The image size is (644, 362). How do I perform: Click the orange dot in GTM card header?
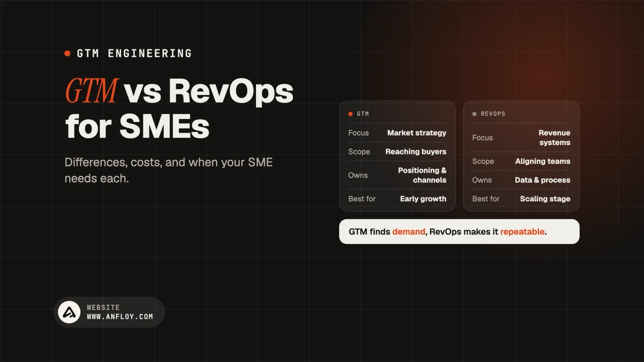pyautogui.click(x=350, y=114)
